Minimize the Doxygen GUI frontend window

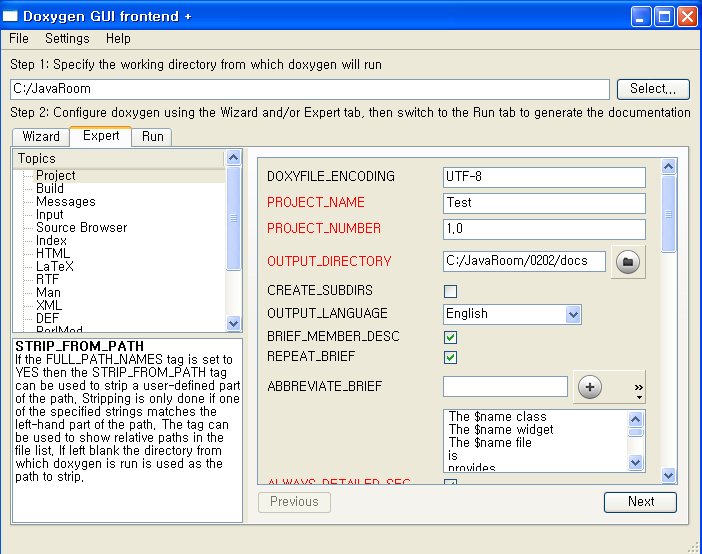pos(641,17)
